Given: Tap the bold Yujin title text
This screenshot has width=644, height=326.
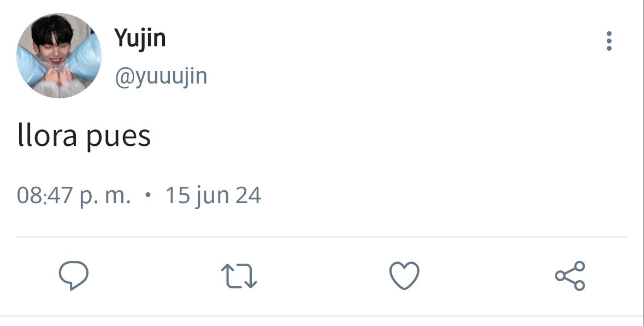Looking at the screenshot, I should click(140, 38).
